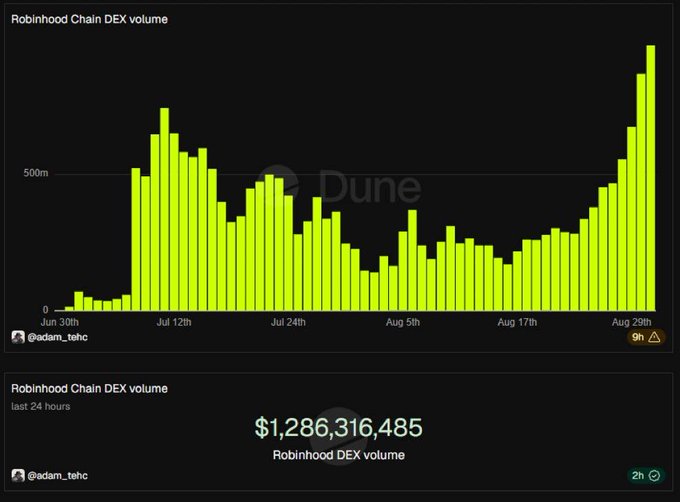
Task: Select the 0 y-axis label
Action: (x=46, y=310)
